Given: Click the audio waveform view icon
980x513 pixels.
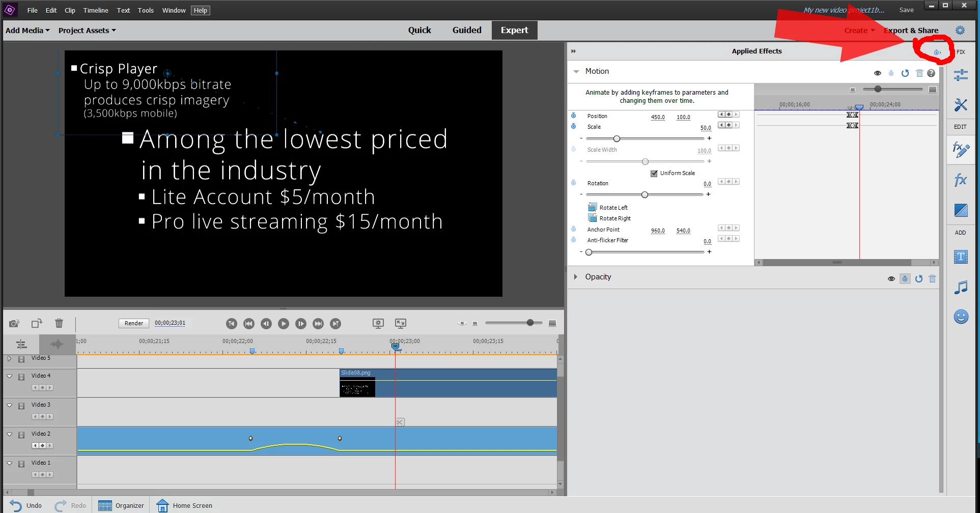Looking at the screenshot, I should [x=57, y=345].
